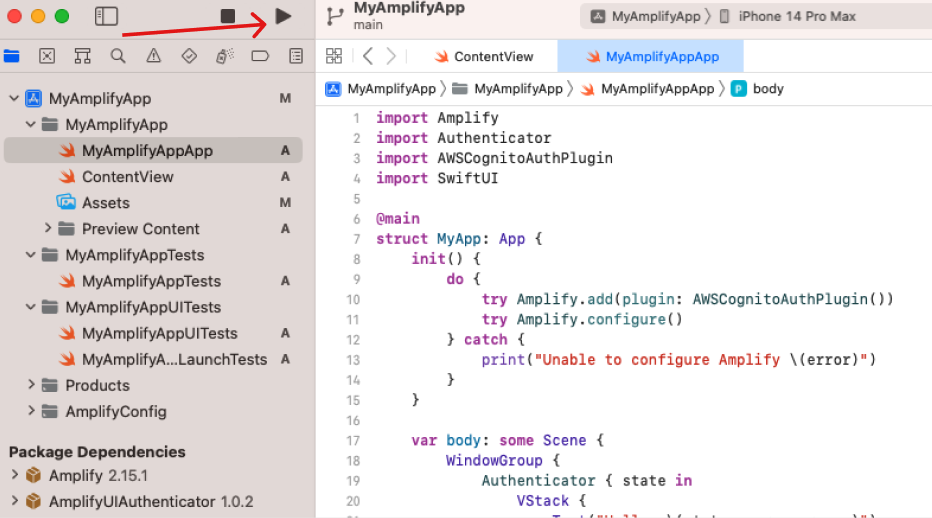Viewport: 932px width, 518px height.
Task: Open the Debug navigator spray icon
Action: point(225,56)
